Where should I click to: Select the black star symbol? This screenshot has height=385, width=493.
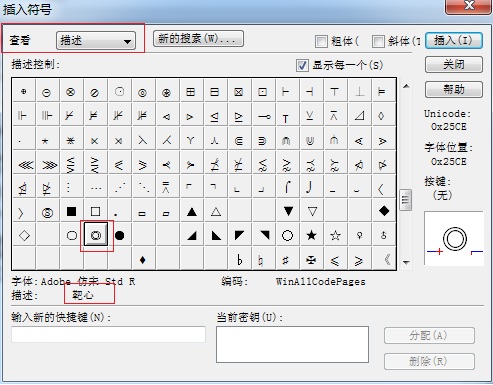click(311, 235)
